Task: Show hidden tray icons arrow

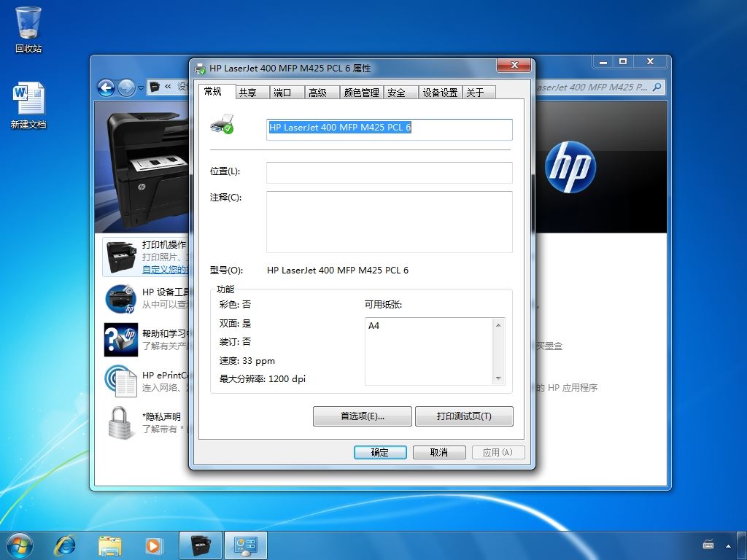Action: point(729,545)
